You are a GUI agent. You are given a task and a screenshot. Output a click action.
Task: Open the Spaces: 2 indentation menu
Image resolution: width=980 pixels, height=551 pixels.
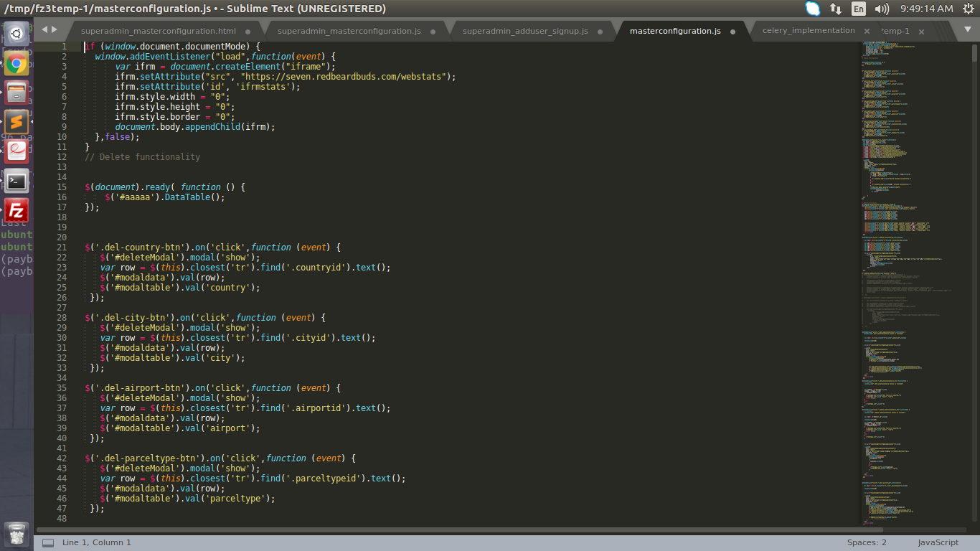click(x=866, y=542)
